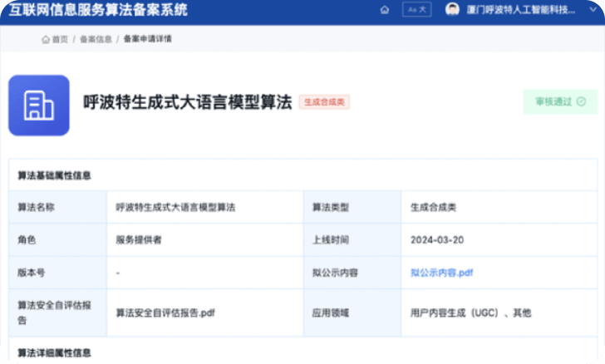This screenshot has height=364, width=605.
Task: Click the 拟公示内容 label cell
Action: click(352, 273)
